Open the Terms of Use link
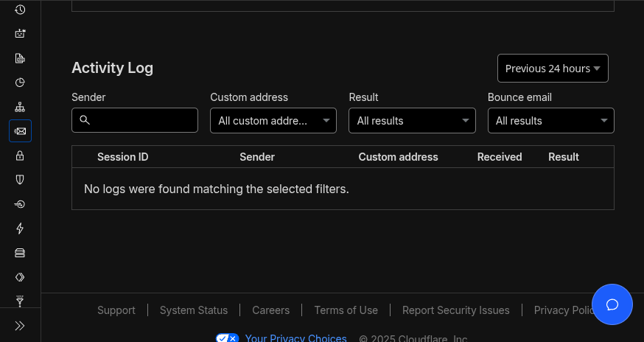644x342 pixels. coord(346,310)
